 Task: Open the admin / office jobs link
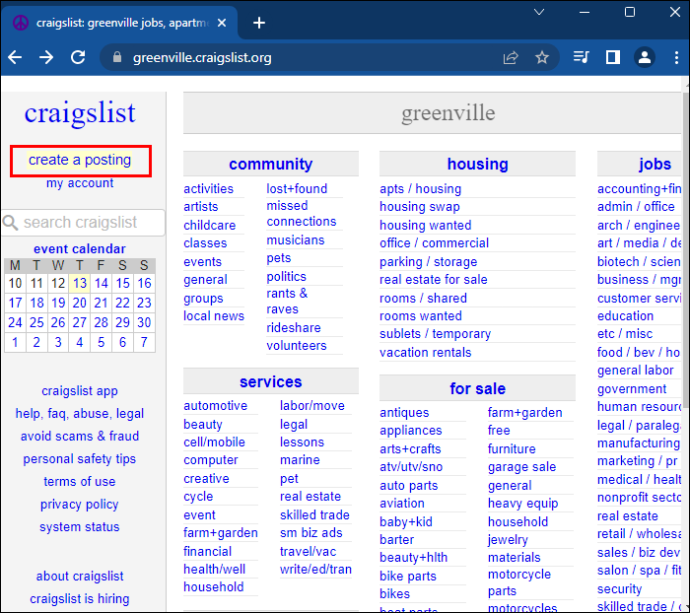[635, 207]
